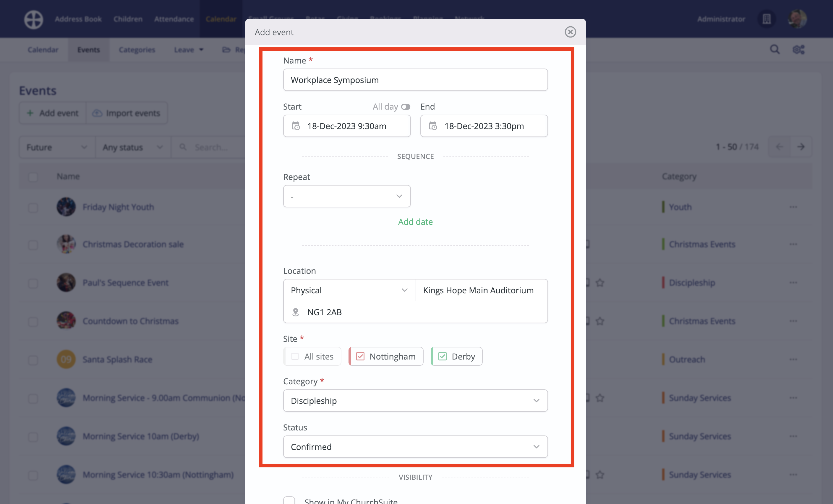Toggle the All day switch
The image size is (833, 504).
tap(405, 107)
